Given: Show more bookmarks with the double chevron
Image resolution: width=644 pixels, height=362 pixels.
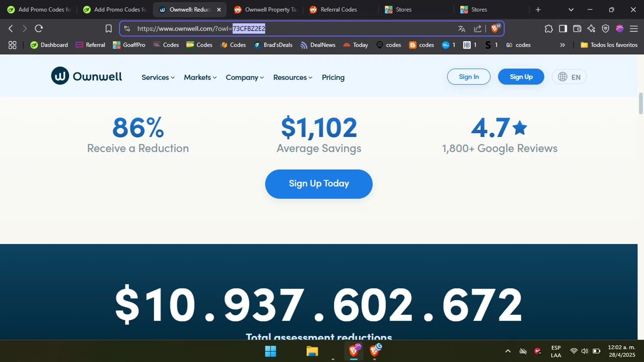Looking at the screenshot, I should (562, 45).
